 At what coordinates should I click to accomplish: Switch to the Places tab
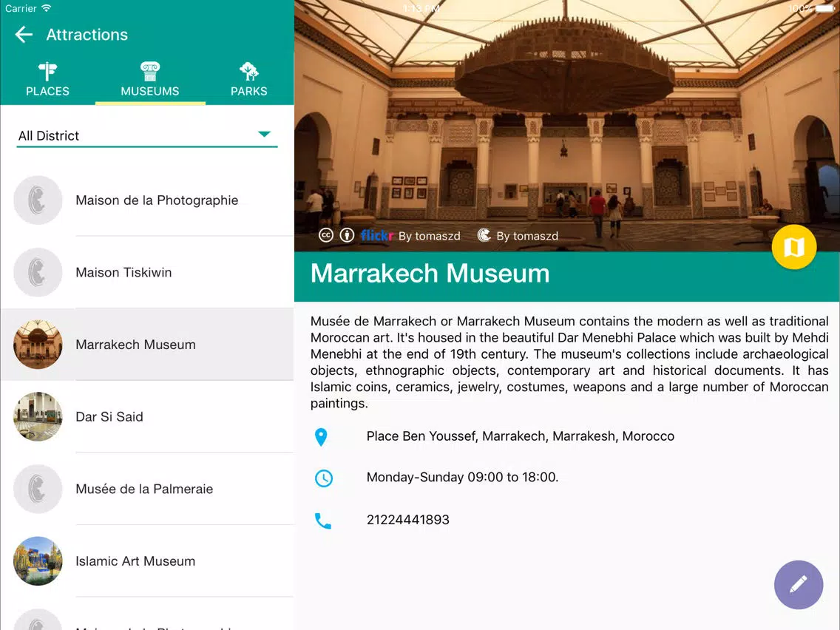[x=47, y=79]
